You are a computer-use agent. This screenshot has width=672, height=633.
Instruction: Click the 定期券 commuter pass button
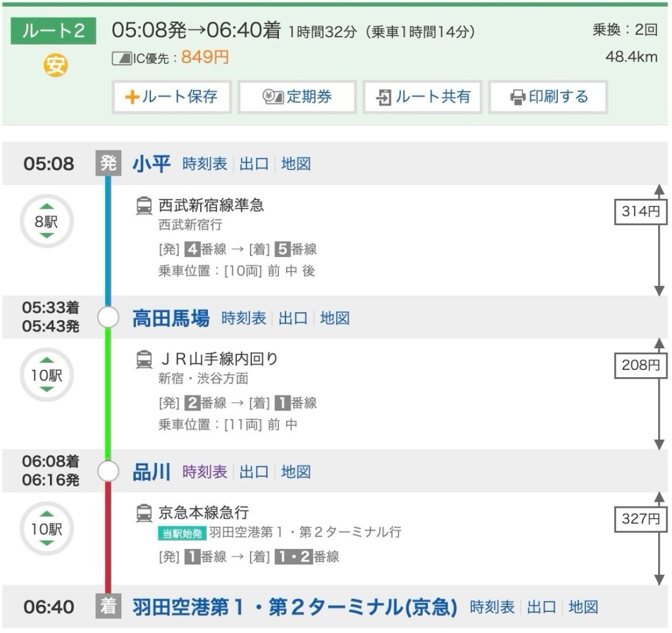(297, 97)
